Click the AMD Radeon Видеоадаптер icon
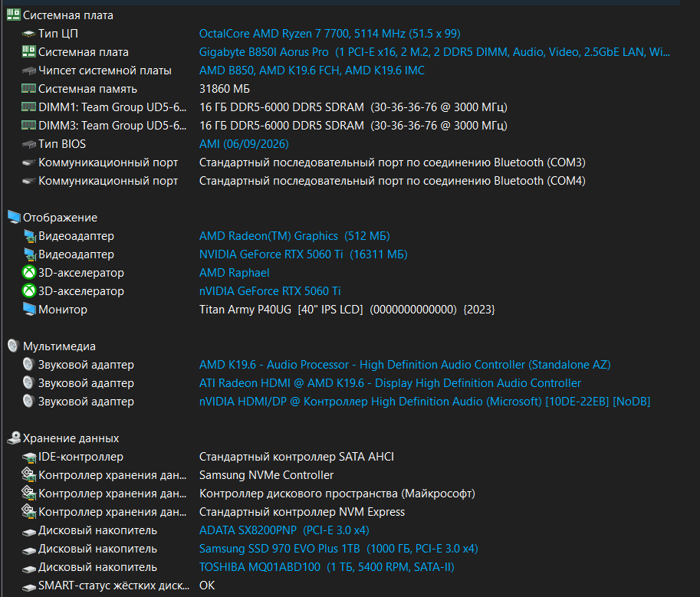700x597 pixels. click(29, 235)
